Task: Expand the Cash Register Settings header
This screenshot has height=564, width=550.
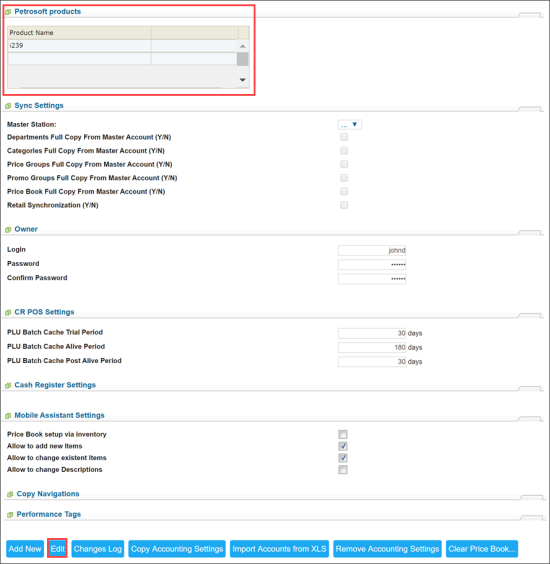Action: point(55,385)
